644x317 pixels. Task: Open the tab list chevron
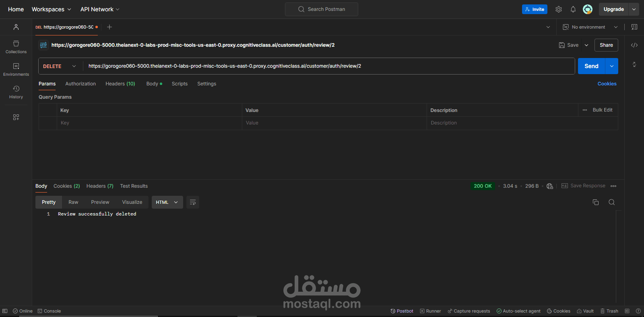pos(548,27)
